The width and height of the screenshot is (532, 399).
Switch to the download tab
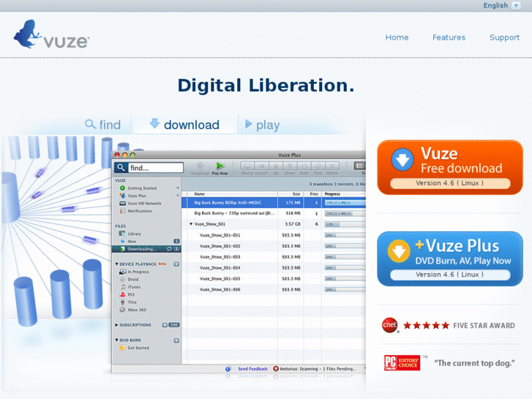tap(185, 124)
